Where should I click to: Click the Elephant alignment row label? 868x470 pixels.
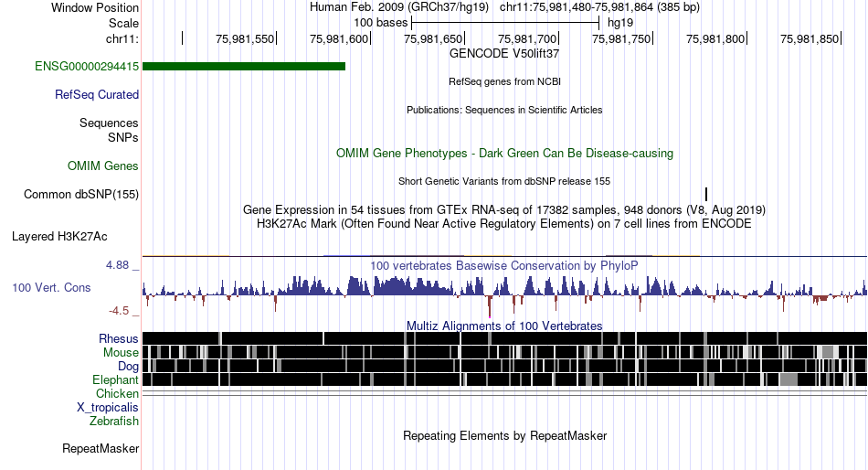(x=115, y=380)
